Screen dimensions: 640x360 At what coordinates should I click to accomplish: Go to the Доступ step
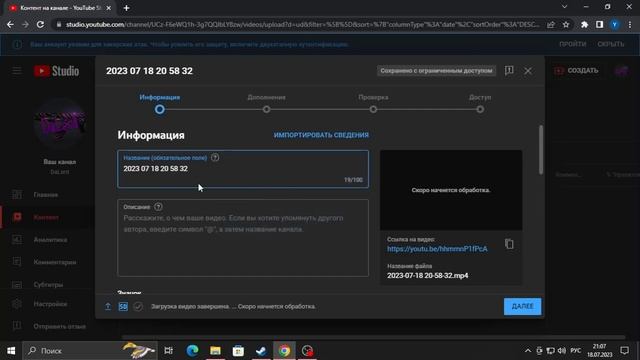480,104
